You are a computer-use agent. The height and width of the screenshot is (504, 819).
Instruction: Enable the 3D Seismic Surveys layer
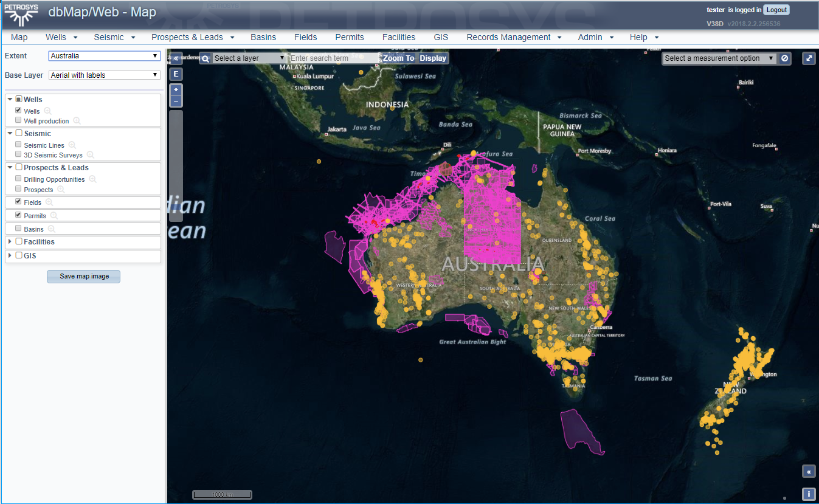pos(18,154)
